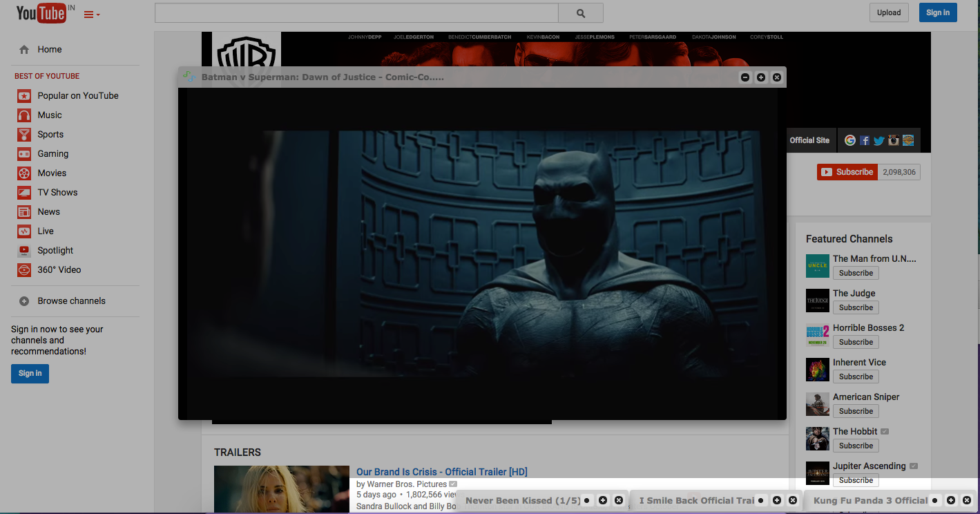Click the magnifier search button

580,12
